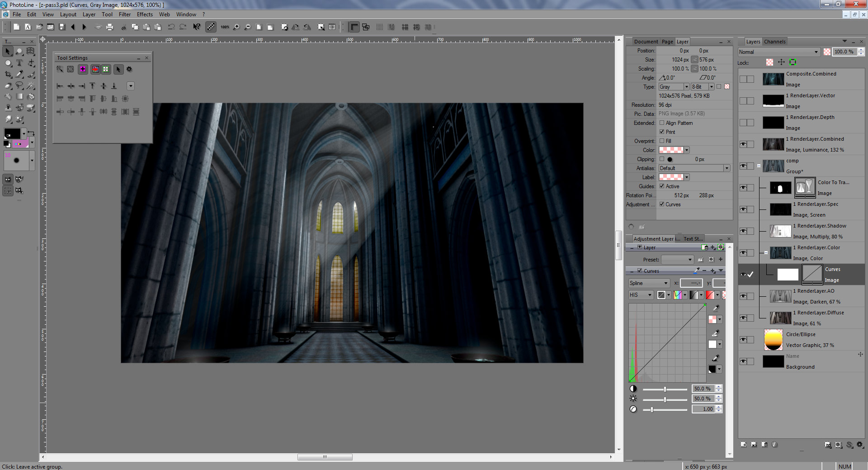Click the new layer icon below Layers list
Viewport: 868px width, 470px height.
pyautogui.click(x=744, y=445)
